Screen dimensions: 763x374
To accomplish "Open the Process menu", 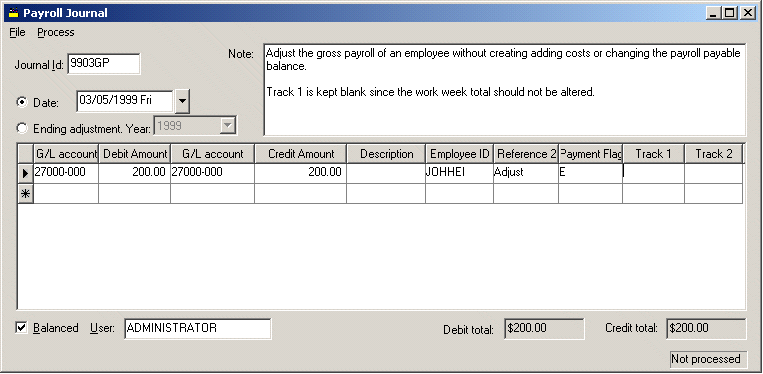I will (56, 33).
